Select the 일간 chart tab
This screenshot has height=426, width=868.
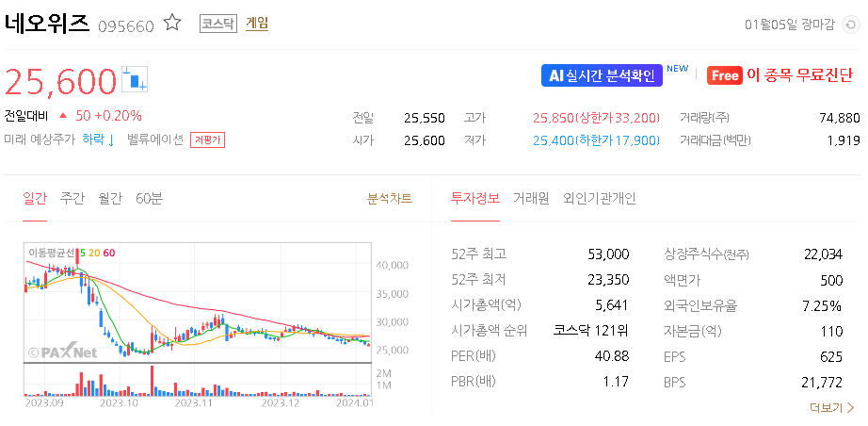coord(35,198)
